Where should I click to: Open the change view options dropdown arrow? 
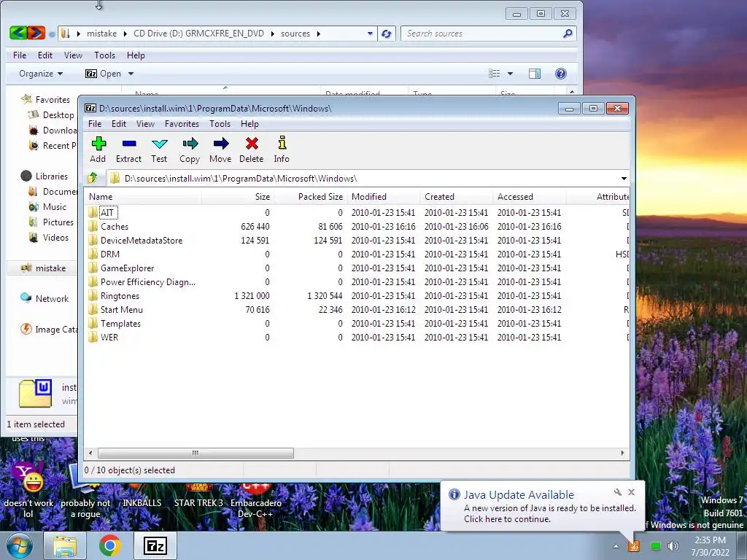(510, 74)
